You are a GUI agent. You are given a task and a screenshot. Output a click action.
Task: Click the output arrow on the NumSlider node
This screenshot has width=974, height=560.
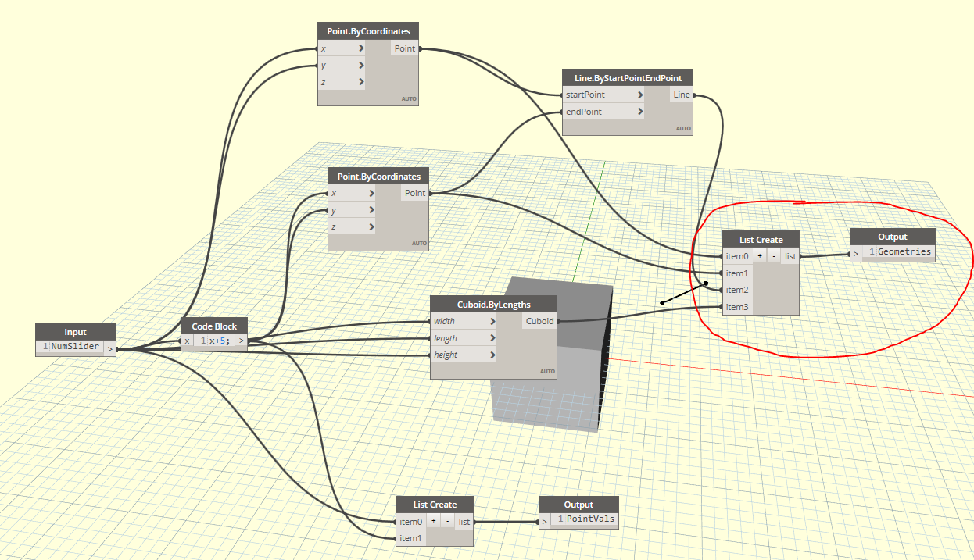point(110,349)
